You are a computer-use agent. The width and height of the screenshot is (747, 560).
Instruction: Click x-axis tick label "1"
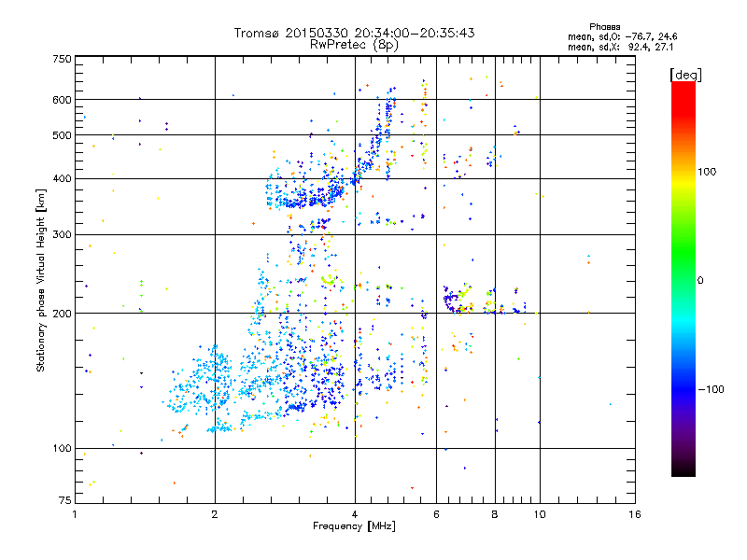[75, 514]
